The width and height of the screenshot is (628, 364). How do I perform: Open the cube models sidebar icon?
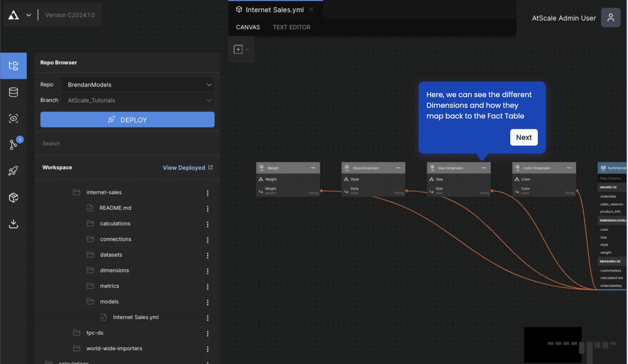(13, 198)
